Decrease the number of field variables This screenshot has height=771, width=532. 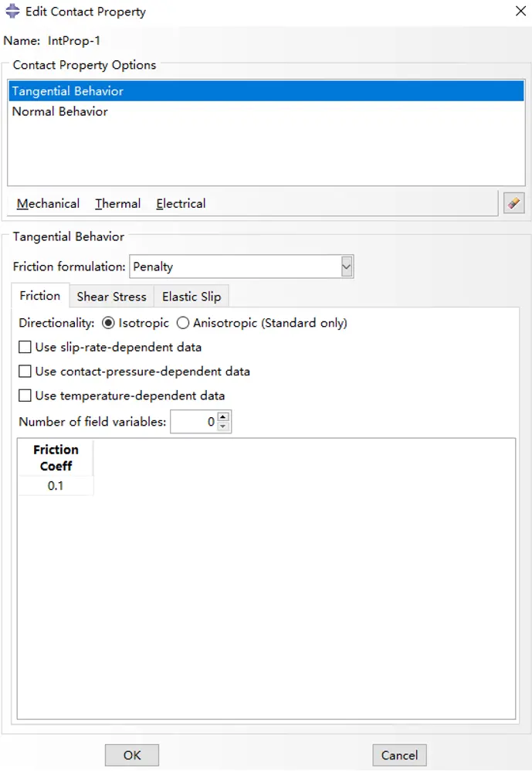(x=223, y=426)
